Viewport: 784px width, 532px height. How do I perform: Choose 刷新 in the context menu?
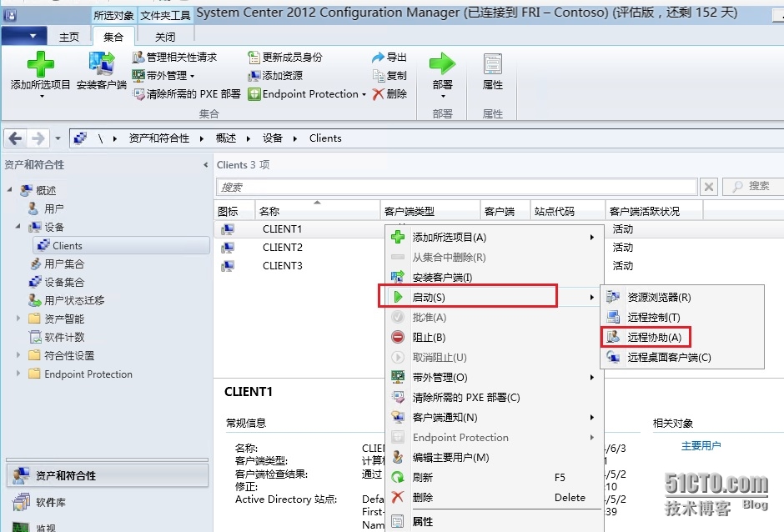click(x=494, y=477)
